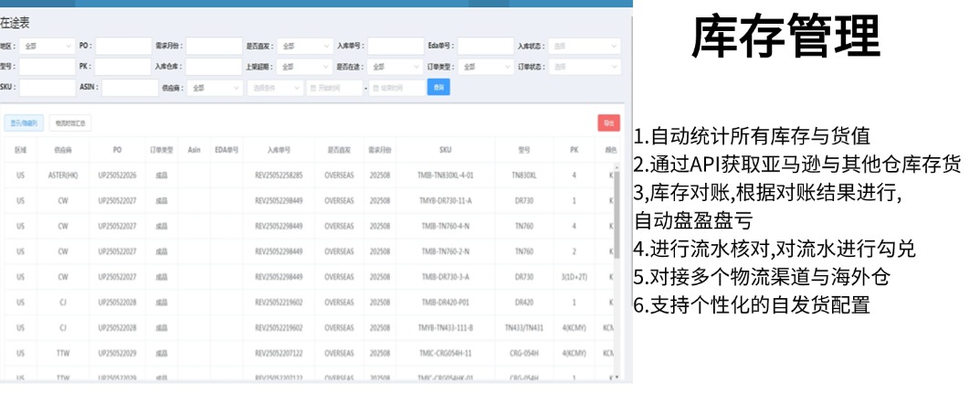The image size is (980, 394).
Task: Expand the 上架超期 dropdown
Action: click(x=304, y=67)
